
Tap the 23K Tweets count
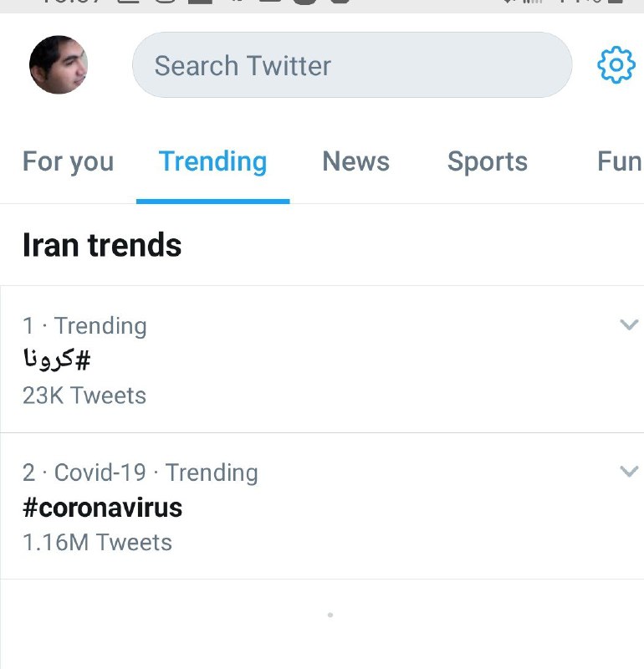click(x=84, y=396)
